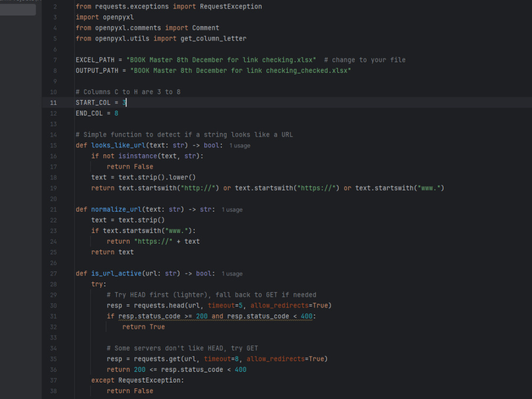This screenshot has height=399, width=532.
Task: Place the cursor on EXCEL_PATH variable name
Action: [x=95, y=60]
